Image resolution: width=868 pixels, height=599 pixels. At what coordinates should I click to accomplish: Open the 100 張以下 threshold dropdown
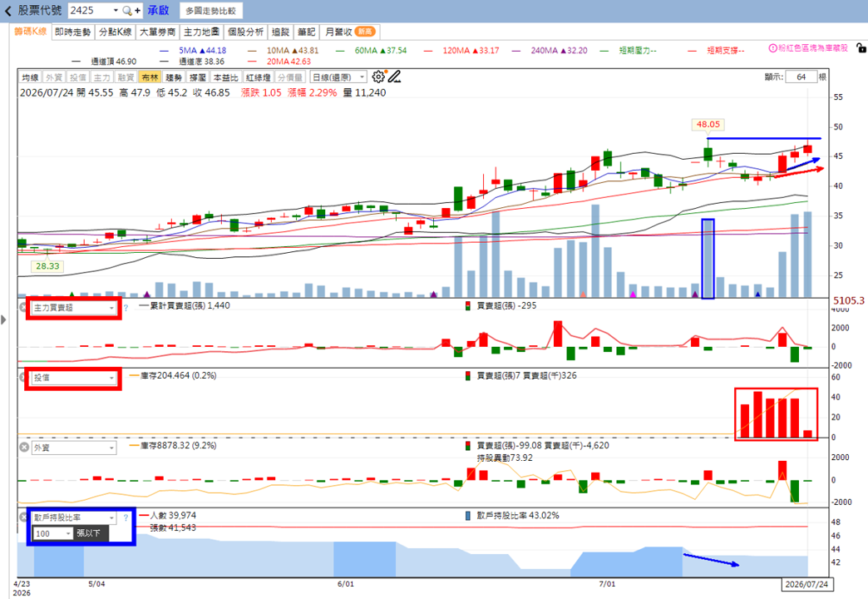[53, 533]
